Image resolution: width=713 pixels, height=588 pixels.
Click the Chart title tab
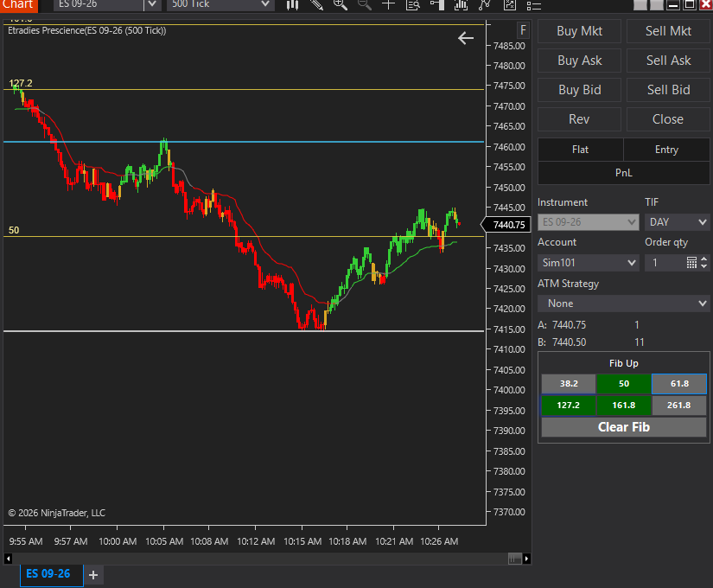point(18,5)
